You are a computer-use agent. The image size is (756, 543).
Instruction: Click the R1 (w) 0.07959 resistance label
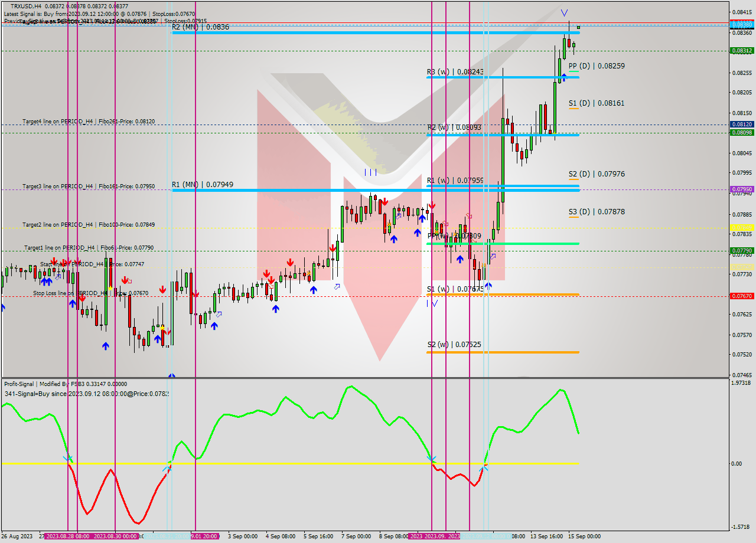(x=455, y=181)
